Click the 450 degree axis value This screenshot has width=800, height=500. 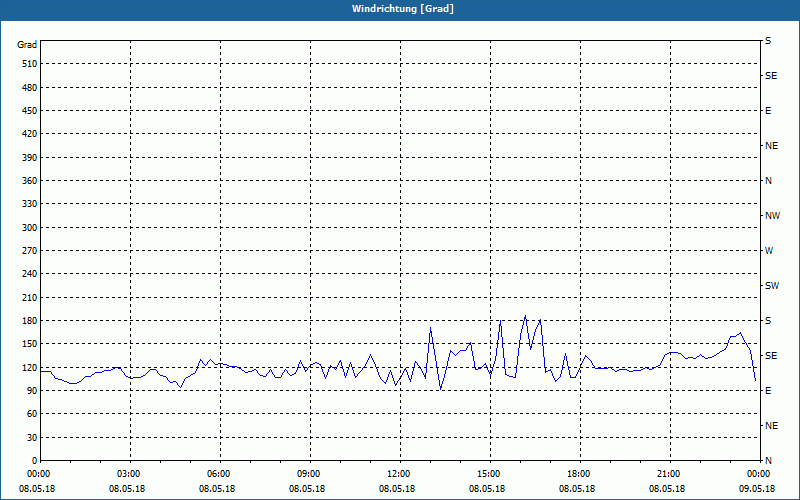tap(29, 111)
